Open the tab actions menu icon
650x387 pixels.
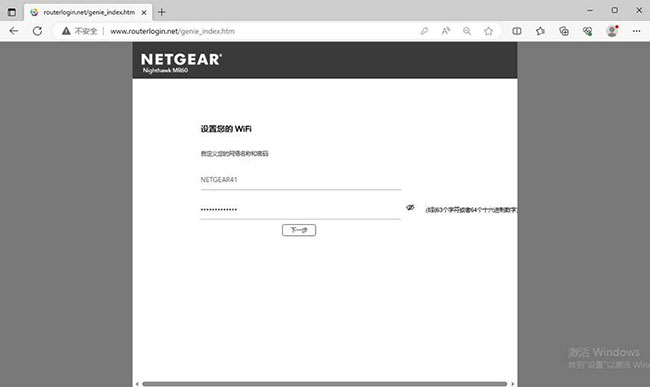tap(12, 12)
